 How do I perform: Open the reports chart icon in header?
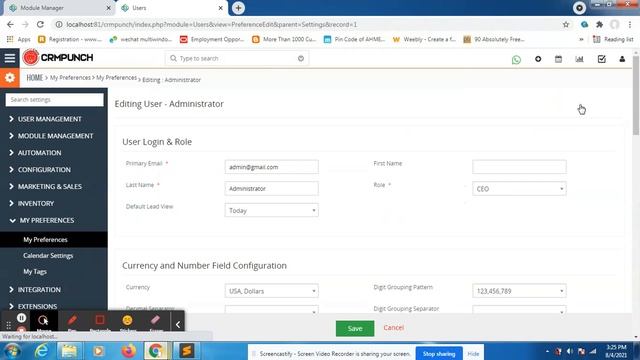579,59
